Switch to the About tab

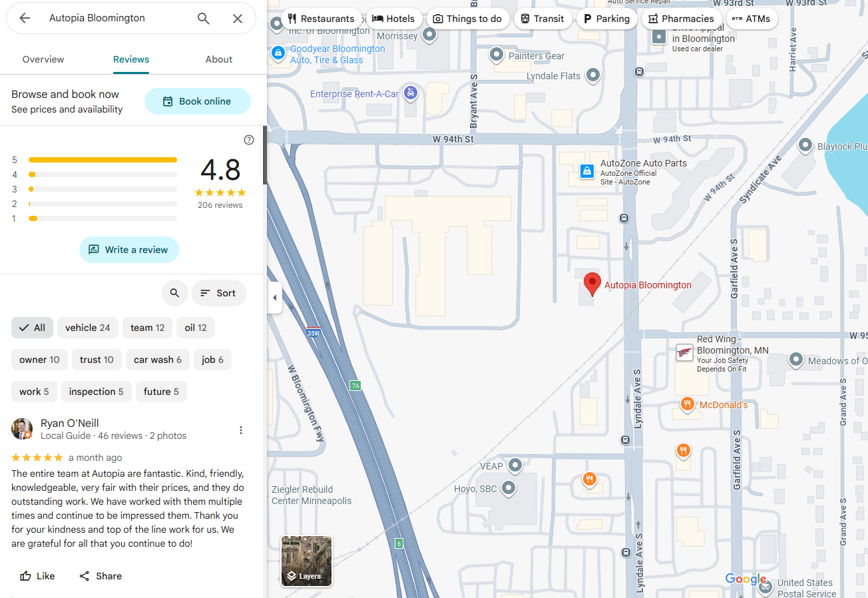219,59
